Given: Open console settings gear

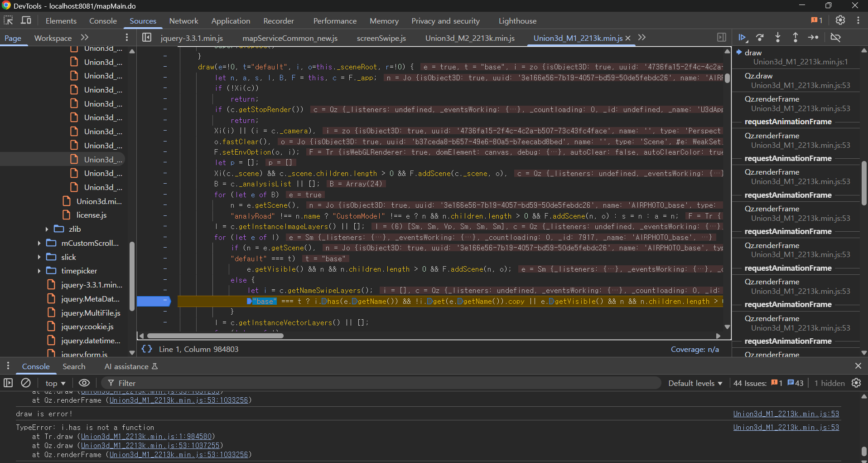Looking at the screenshot, I should coord(856,383).
